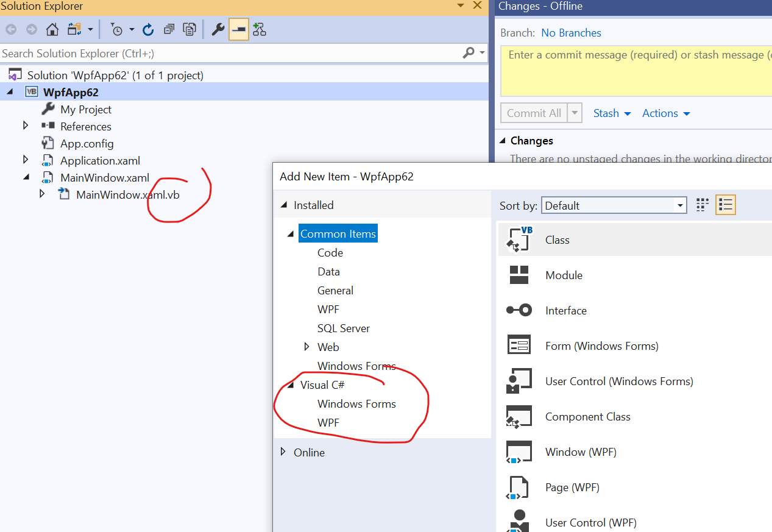Open the Actions dropdown

click(666, 113)
